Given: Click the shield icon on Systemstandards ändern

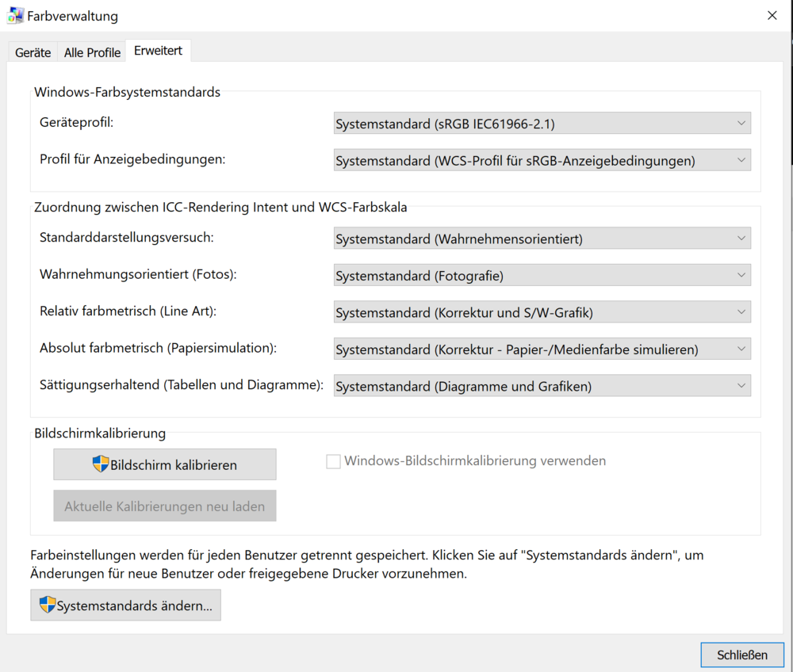Looking at the screenshot, I should point(48,605).
